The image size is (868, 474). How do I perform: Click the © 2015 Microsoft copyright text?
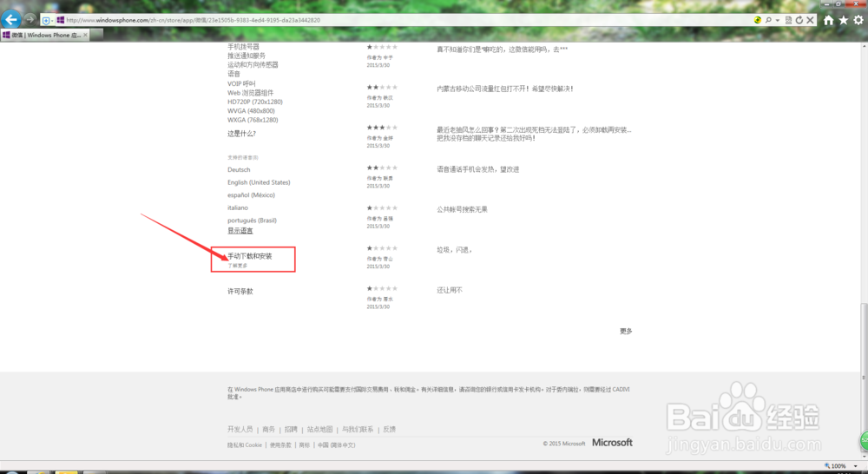point(563,444)
